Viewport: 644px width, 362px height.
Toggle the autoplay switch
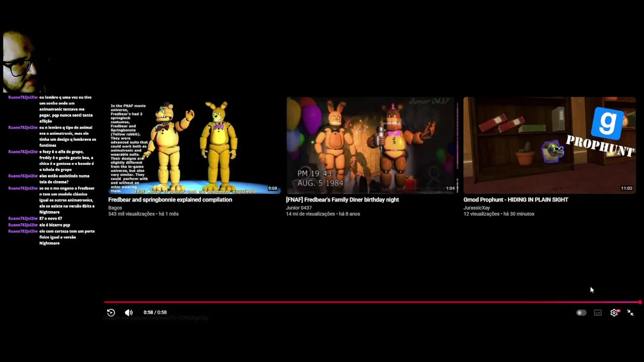coord(581,313)
